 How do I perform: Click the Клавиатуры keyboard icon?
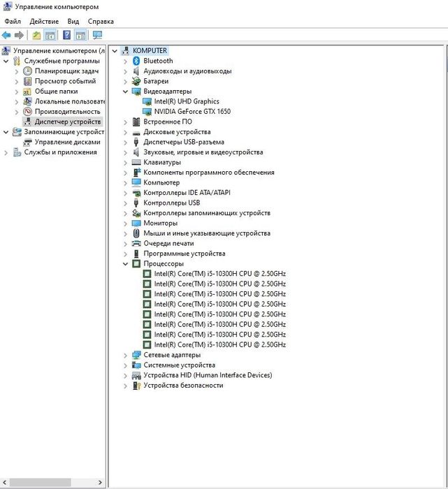click(136, 162)
